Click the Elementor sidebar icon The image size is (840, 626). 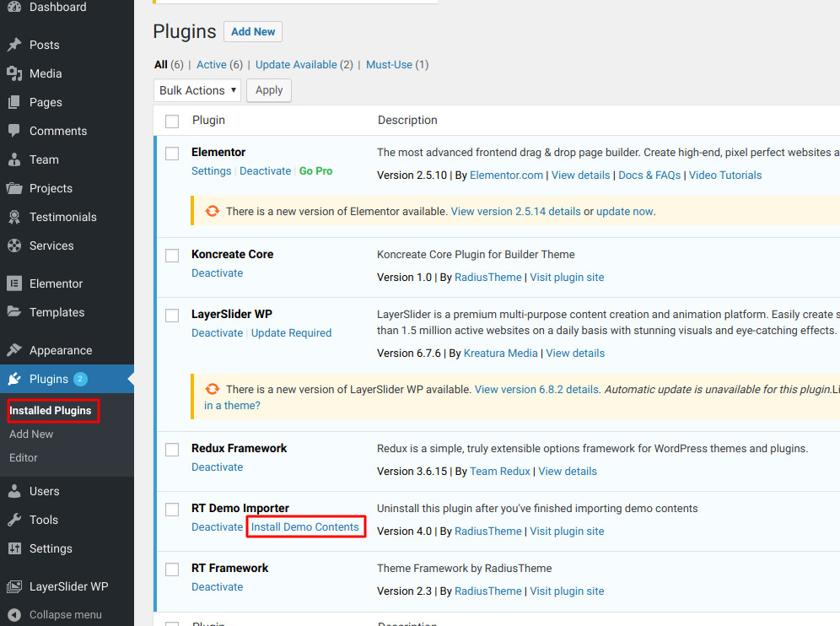(14, 283)
